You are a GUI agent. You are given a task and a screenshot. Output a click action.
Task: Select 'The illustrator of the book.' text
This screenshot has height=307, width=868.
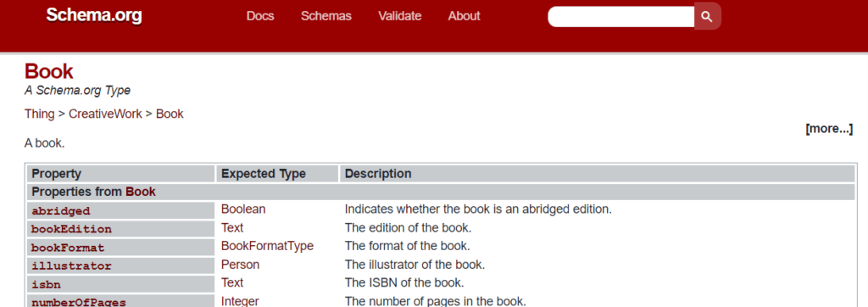pyautogui.click(x=415, y=265)
